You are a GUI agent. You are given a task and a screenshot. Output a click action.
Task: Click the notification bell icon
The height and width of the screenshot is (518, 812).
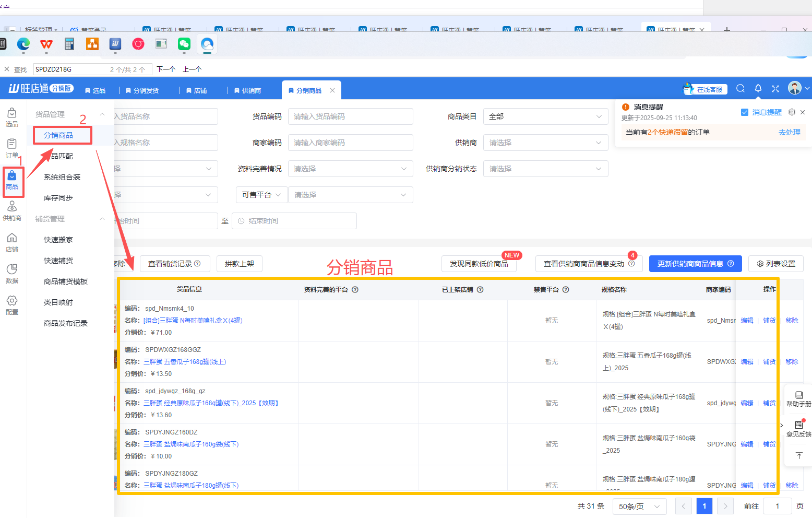coord(758,89)
